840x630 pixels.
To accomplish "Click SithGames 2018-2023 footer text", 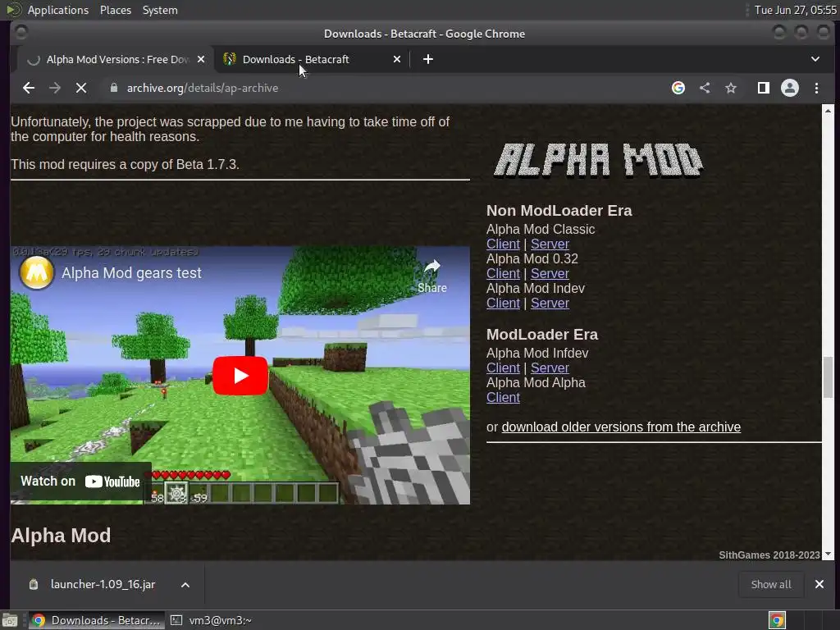I will tap(769, 555).
